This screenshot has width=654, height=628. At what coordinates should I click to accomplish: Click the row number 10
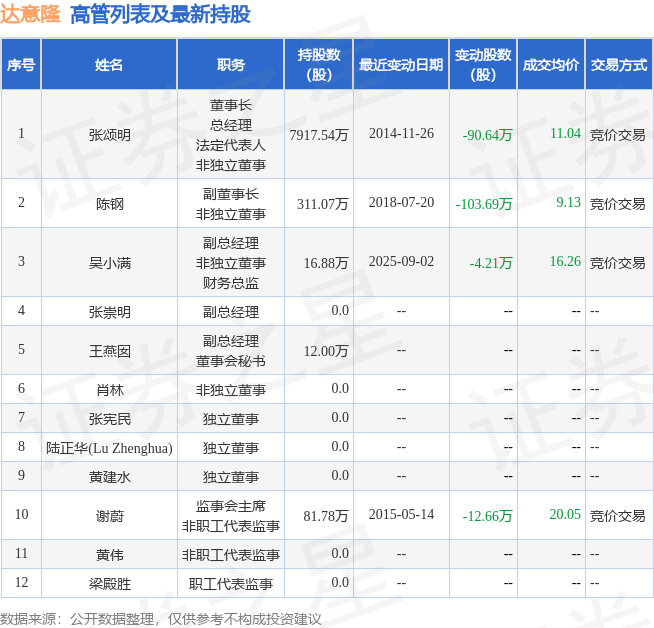[21, 514]
